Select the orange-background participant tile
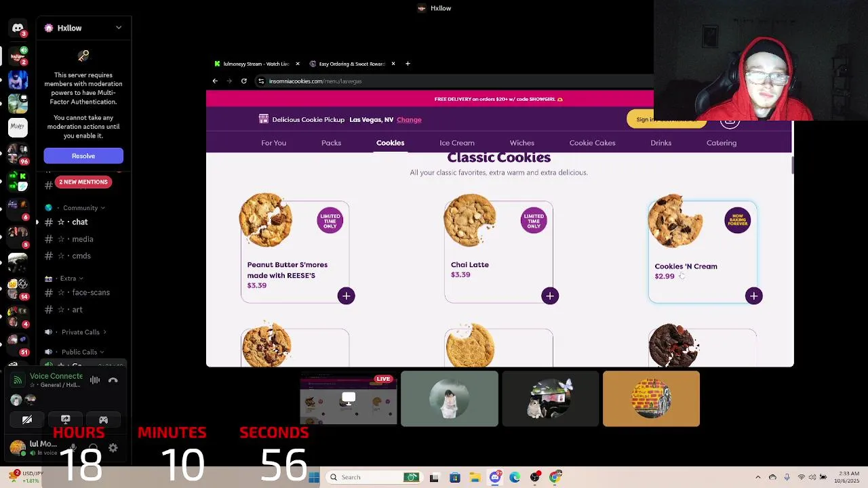This screenshot has height=488, width=868. (x=651, y=399)
